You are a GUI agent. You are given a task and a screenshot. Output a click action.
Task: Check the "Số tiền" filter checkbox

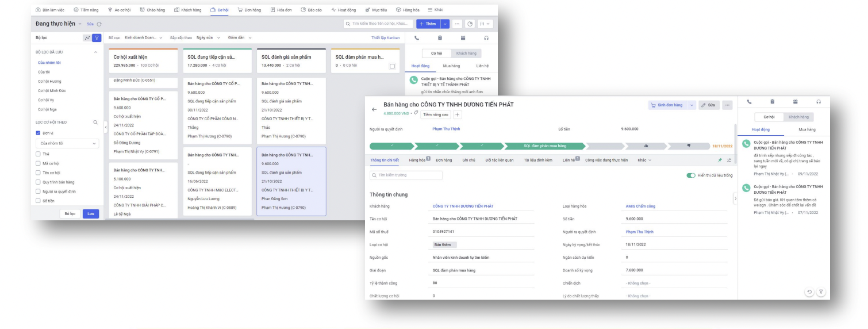pos(38,201)
